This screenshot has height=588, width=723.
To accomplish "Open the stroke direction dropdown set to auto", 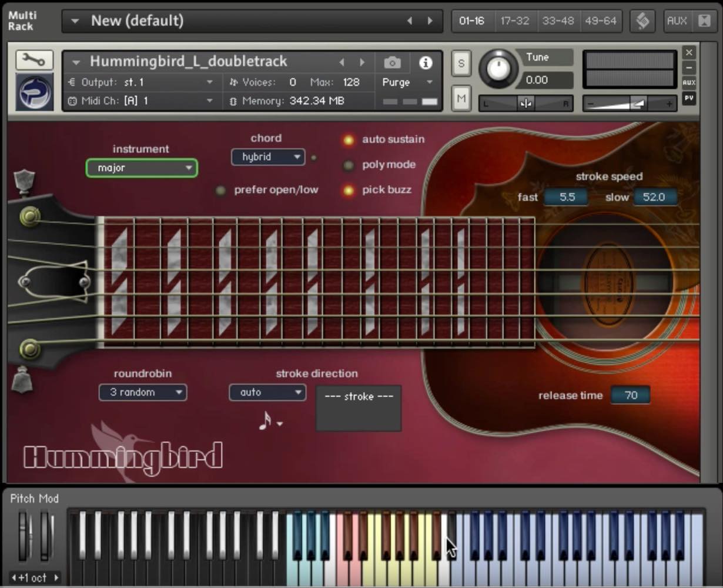I will [x=267, y=392].
